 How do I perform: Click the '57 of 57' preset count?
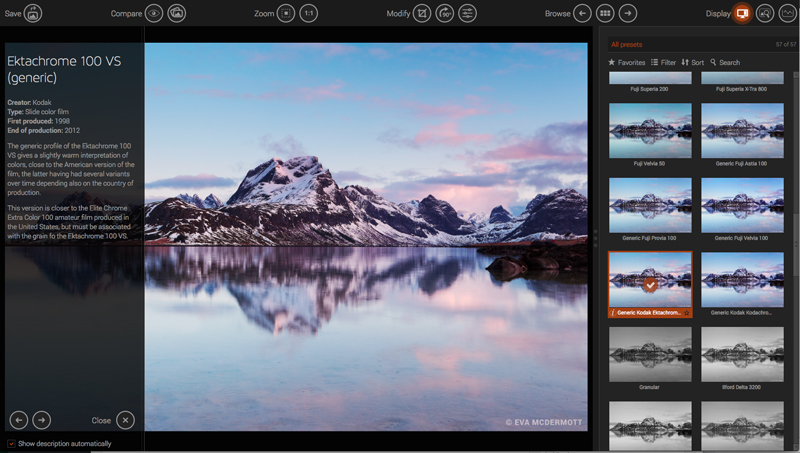tap(786, 44)
